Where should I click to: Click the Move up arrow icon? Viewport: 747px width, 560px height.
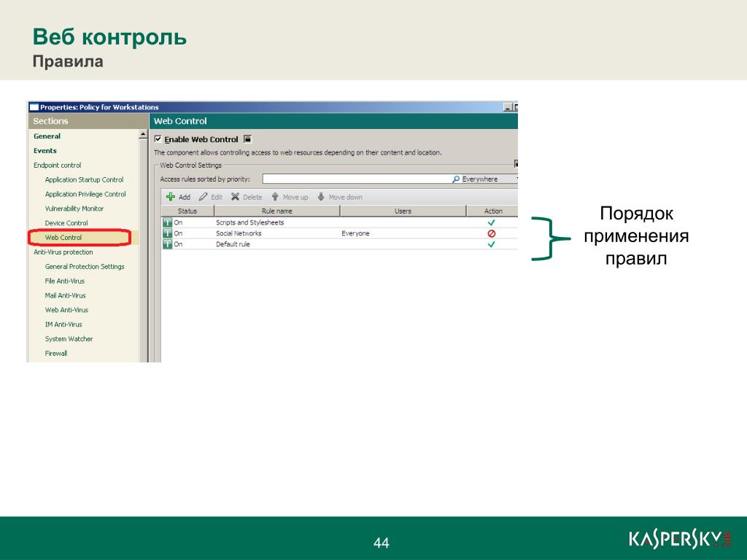coord(275,197)
